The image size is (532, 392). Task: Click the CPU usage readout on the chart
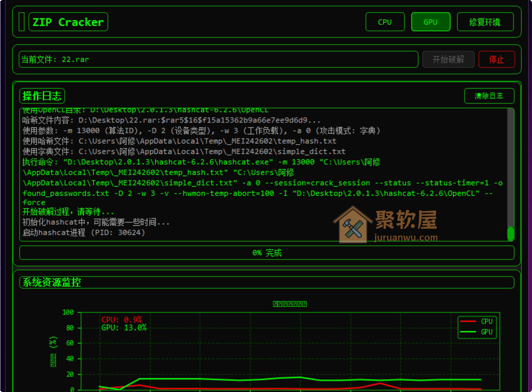pos(122,319)
